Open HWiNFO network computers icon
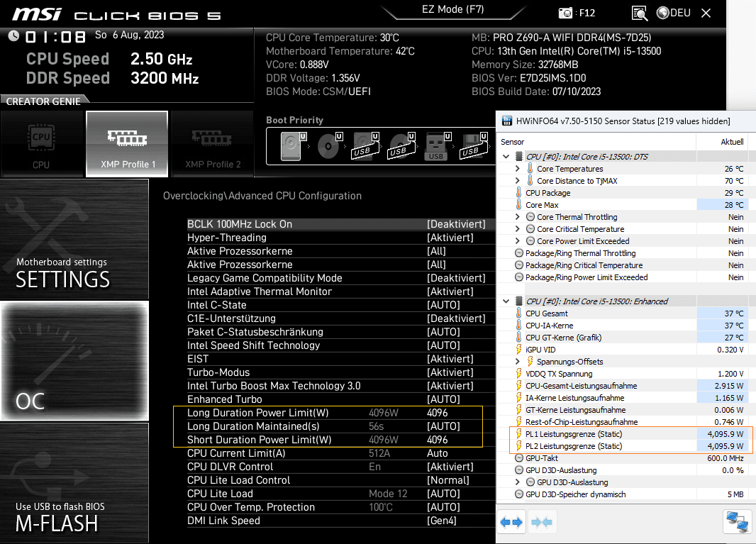 coord(737,522)
